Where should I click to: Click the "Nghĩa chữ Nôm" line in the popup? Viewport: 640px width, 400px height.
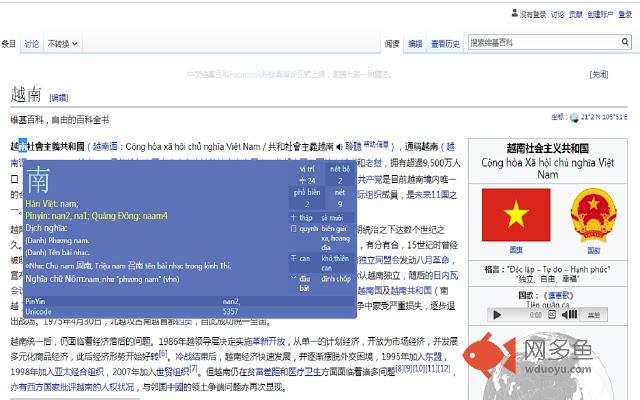pos(102,279)
